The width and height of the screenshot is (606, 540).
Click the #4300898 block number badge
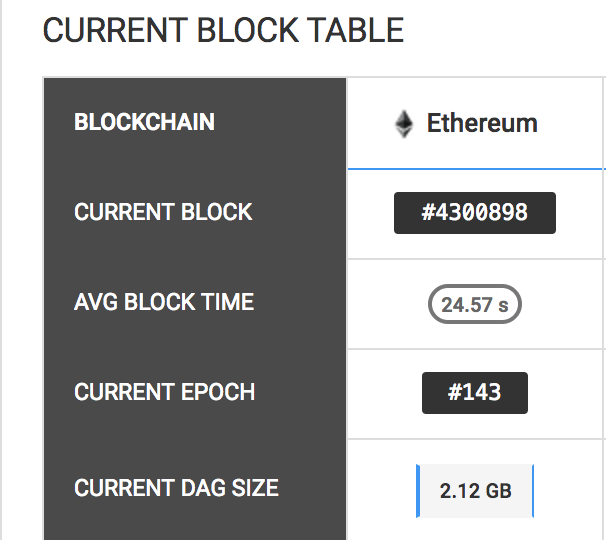pos(474,213)
